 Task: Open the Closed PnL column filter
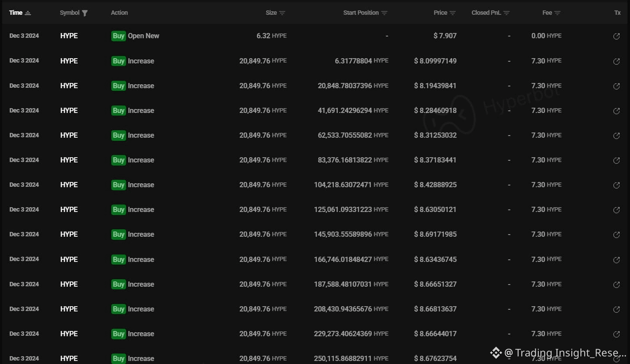(507, 13)
